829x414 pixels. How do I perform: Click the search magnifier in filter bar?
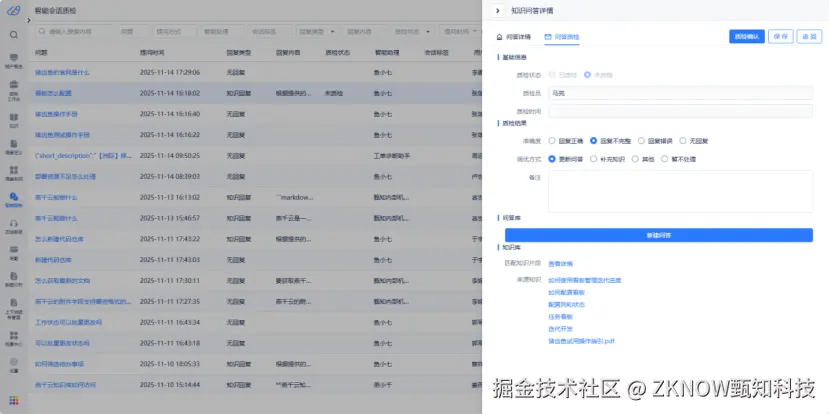coord(42,32)
